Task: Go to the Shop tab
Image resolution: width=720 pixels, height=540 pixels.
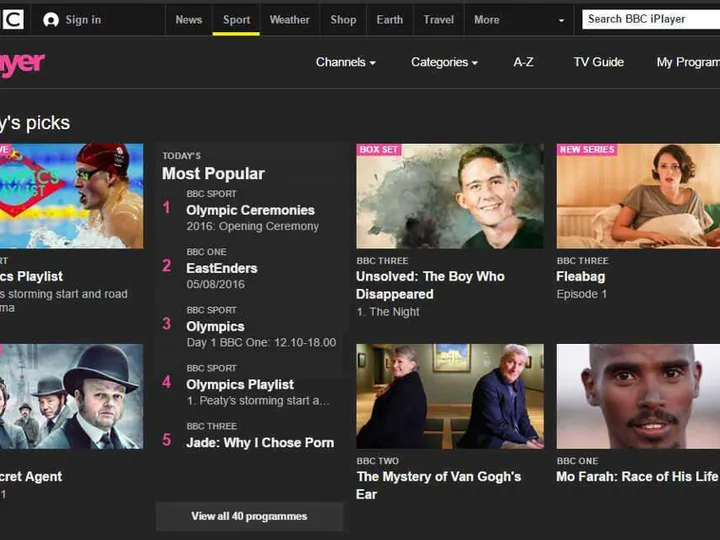Action: 343,20
